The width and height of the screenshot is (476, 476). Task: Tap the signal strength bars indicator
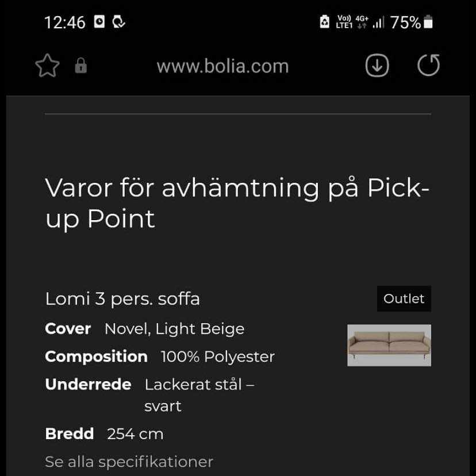click(378, 23)
